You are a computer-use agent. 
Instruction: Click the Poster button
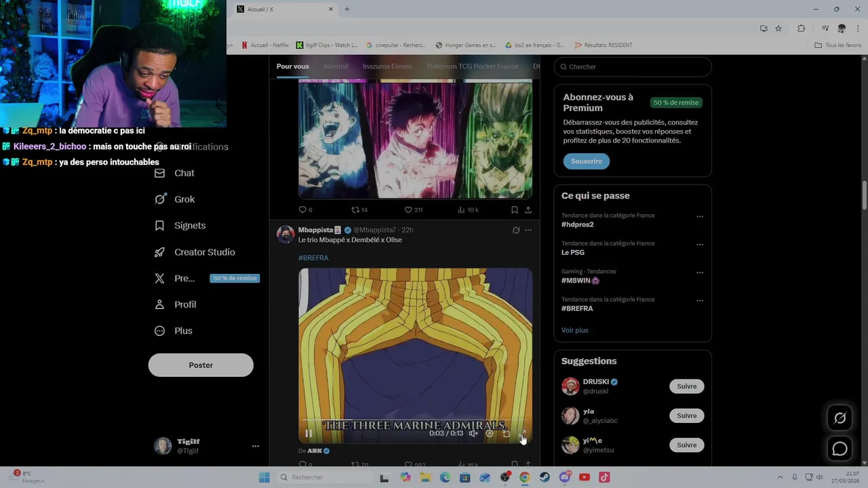[201, 365]
